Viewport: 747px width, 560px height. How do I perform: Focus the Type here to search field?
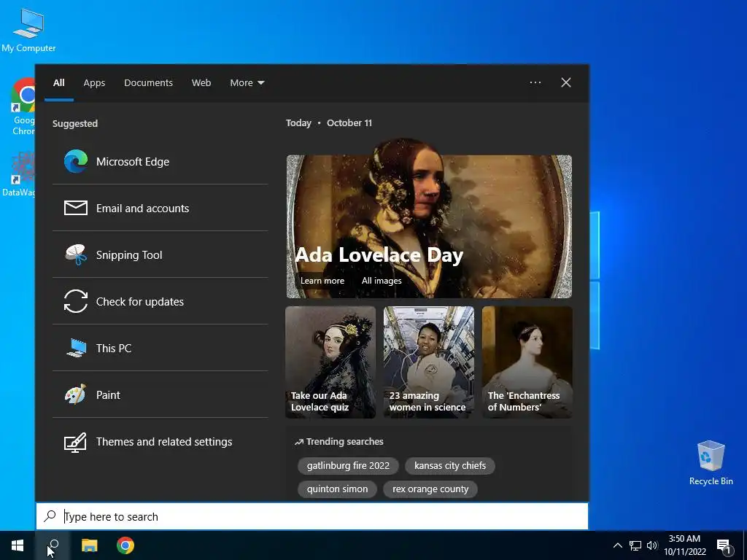312,516
